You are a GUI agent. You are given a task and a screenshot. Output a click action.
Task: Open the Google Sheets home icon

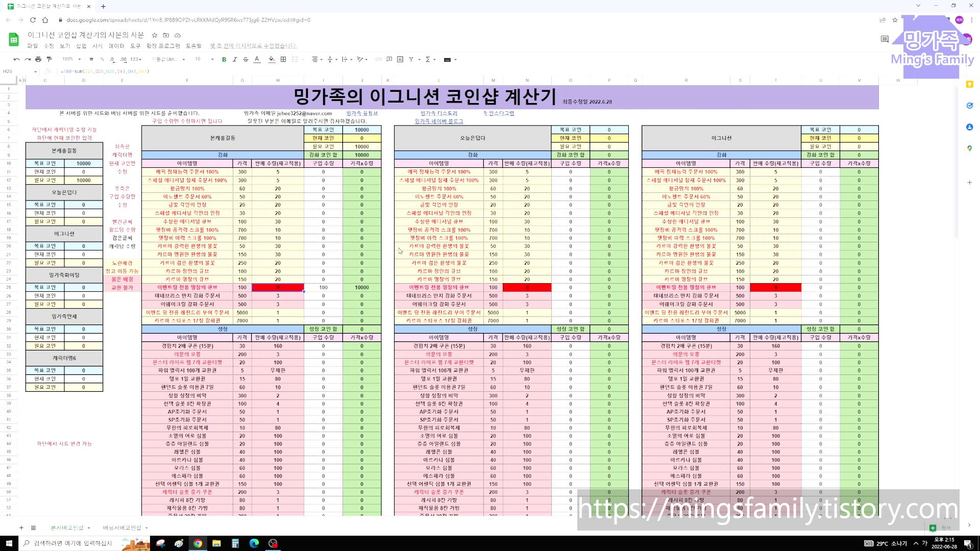coord(14,39)
